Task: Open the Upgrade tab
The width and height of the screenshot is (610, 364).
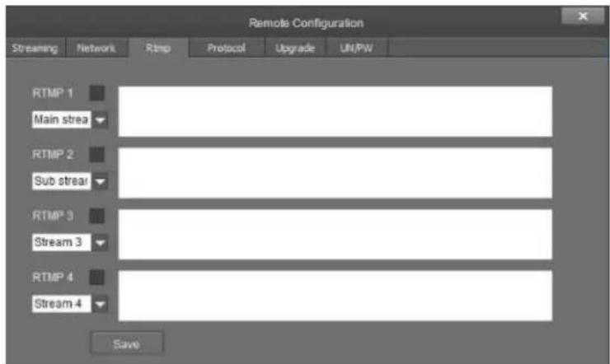Action: point(295,48)
